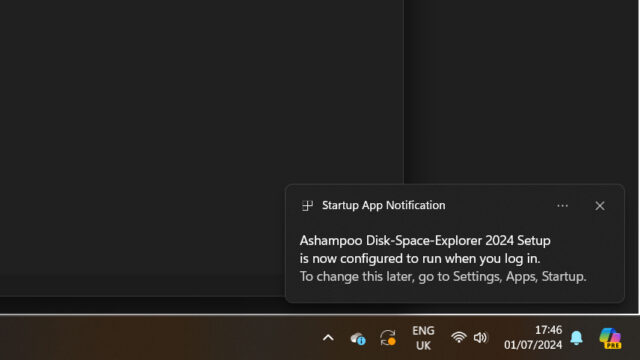Open the notification bell icon
Viewport: 640px width, 360px height.
[x=576, y=338]
